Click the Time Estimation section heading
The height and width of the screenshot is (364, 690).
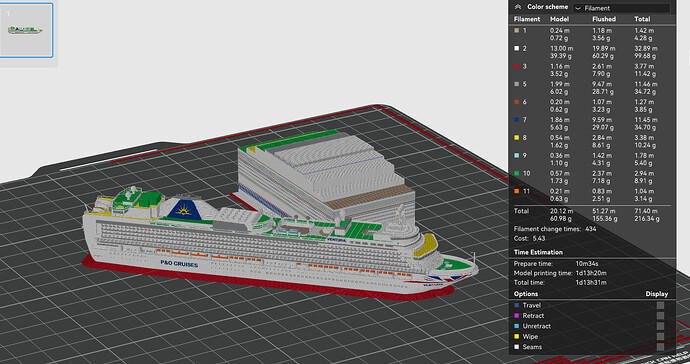[538, 252]
